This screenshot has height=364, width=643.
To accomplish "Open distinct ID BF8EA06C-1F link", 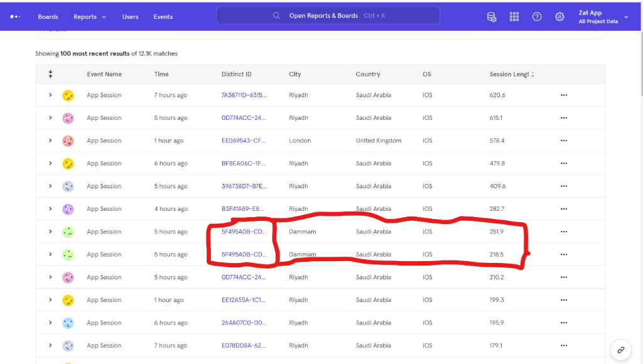I will pos(244,164).
